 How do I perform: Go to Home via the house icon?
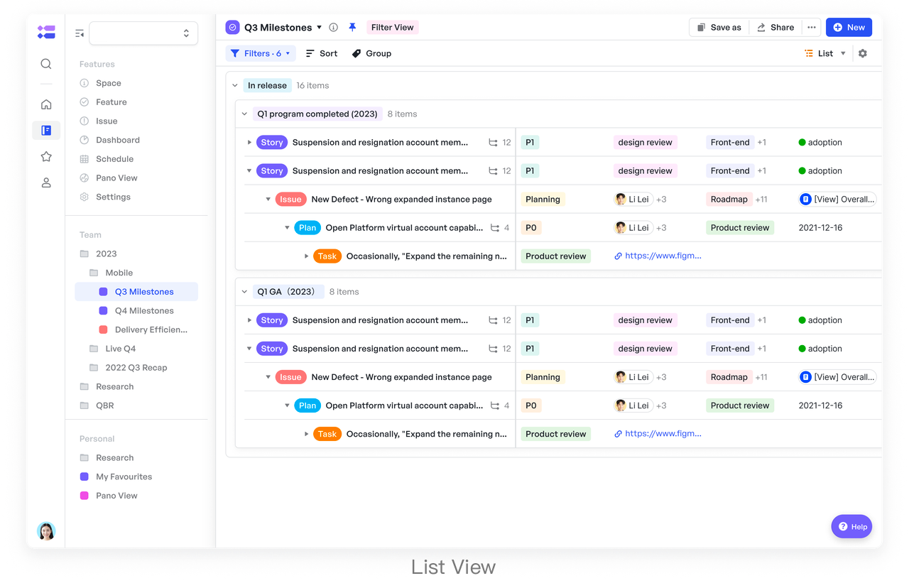pos(45,104)
